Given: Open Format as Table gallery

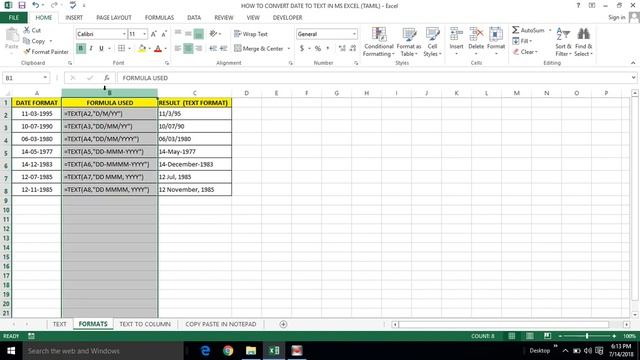Looking at the screenshot, I should (409, 42).
